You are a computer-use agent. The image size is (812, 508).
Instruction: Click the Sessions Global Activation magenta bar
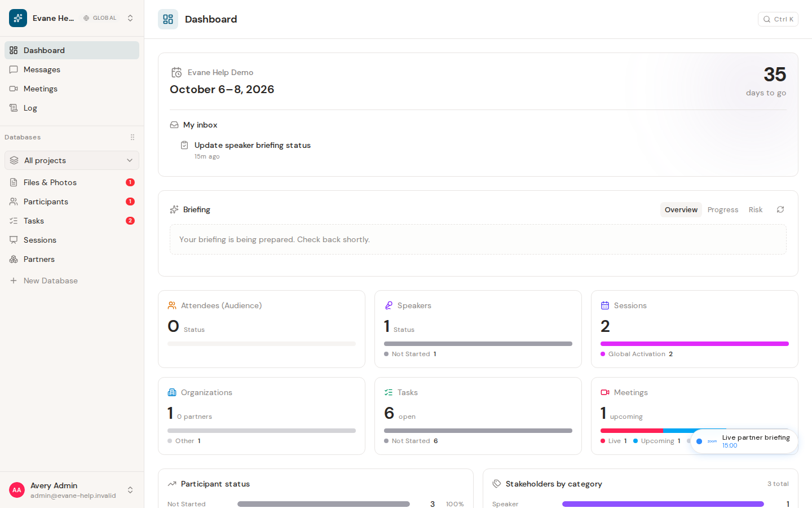click(695, 344)
